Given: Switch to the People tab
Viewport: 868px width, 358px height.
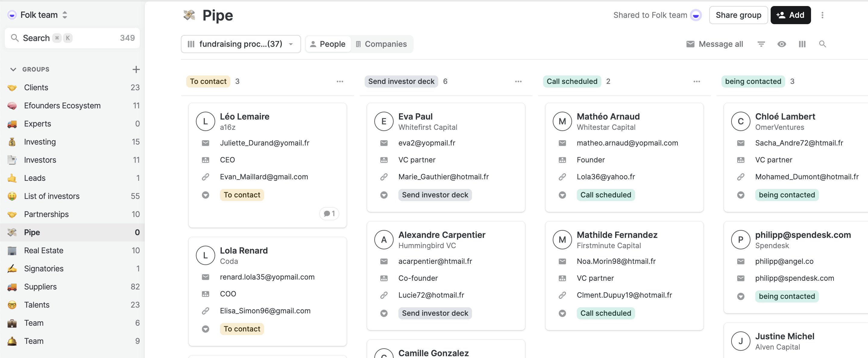Looking at the screenshot, I should (x=328, y=44).
